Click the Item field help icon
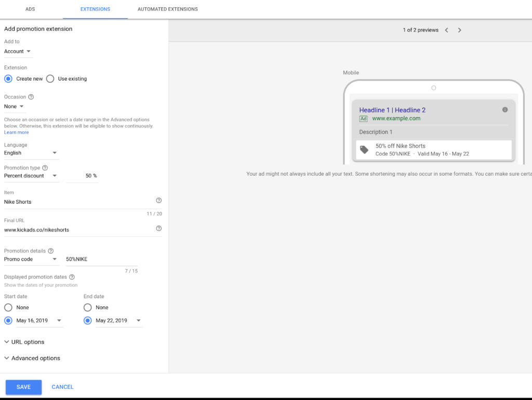532x400 pixels. [x=159, y=200]
